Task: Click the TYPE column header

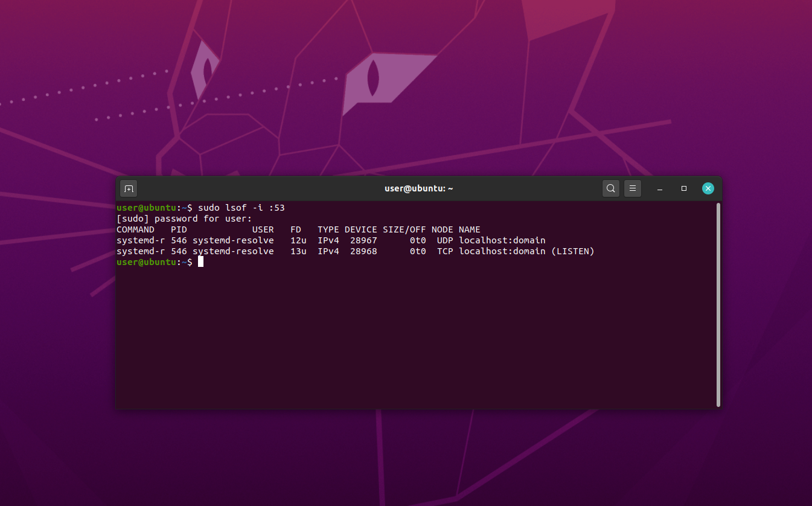Action: click(328, 229)
